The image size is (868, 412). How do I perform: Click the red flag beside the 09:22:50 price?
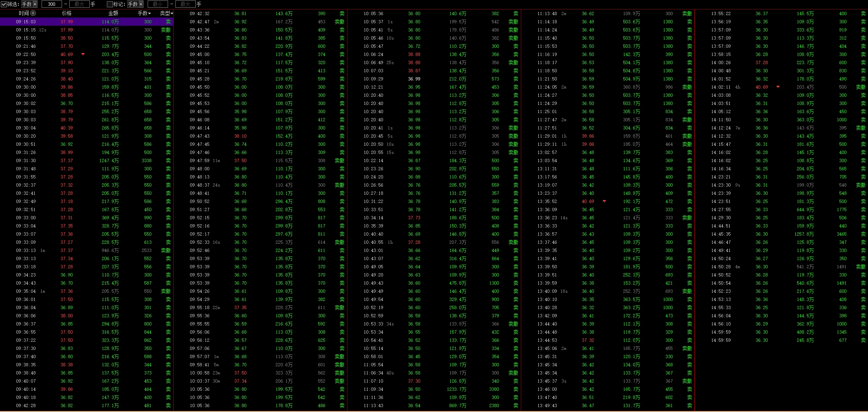pyautogui.click(x=83, y=54)
